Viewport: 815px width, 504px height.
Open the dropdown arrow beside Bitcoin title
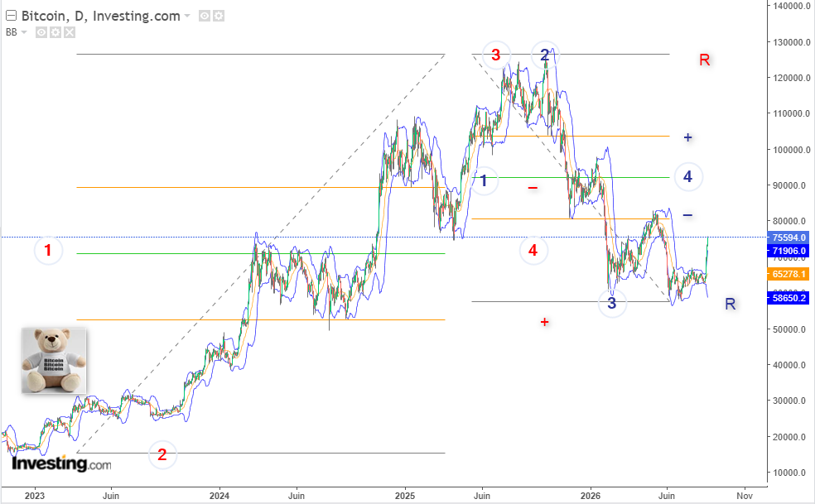[x=187, y=17]
